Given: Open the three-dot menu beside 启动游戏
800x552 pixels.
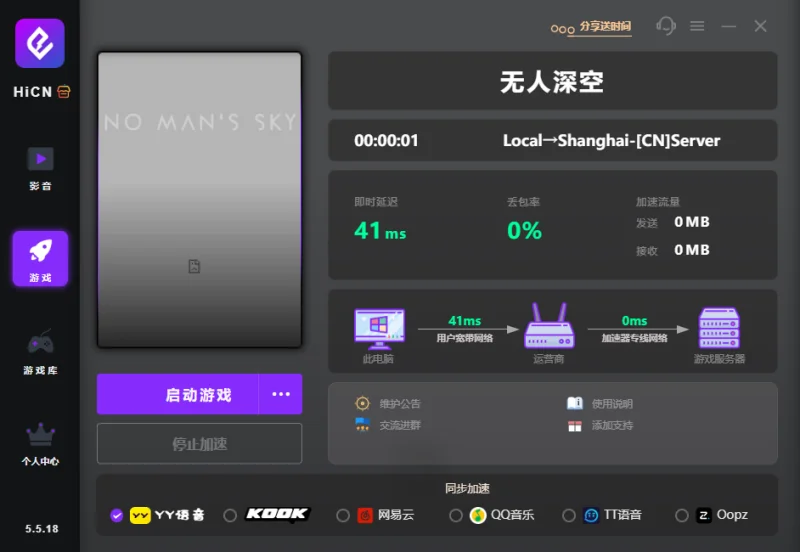Looking at the screenshot, I should (280, 394).
